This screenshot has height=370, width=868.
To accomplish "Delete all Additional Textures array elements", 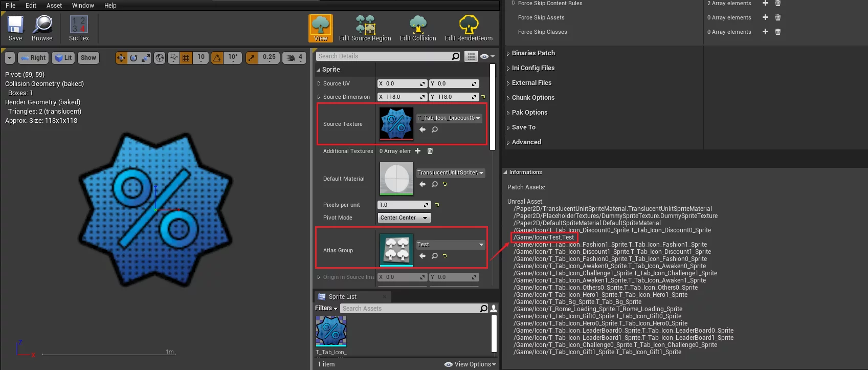I will [x=430, y=151].
